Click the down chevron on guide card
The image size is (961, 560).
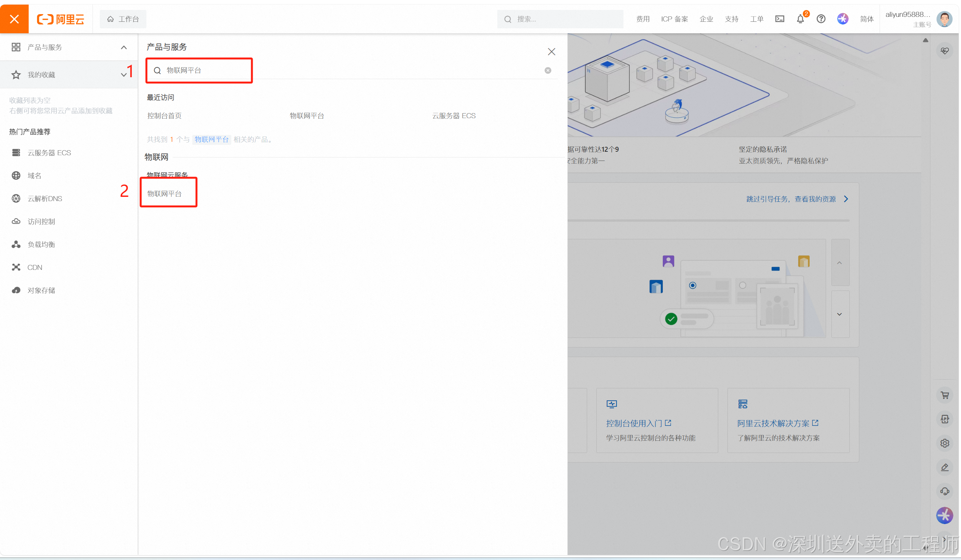click(839, 314)
